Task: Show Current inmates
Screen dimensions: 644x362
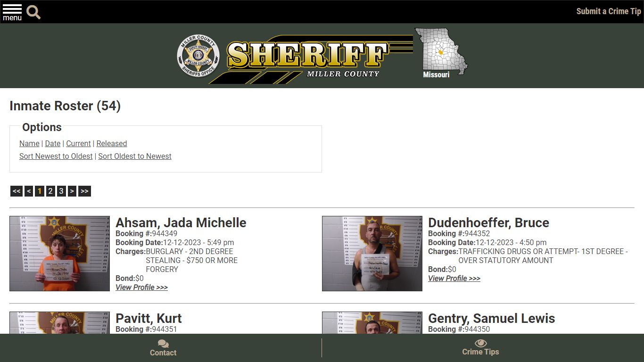Action: [x=78, y=143]
